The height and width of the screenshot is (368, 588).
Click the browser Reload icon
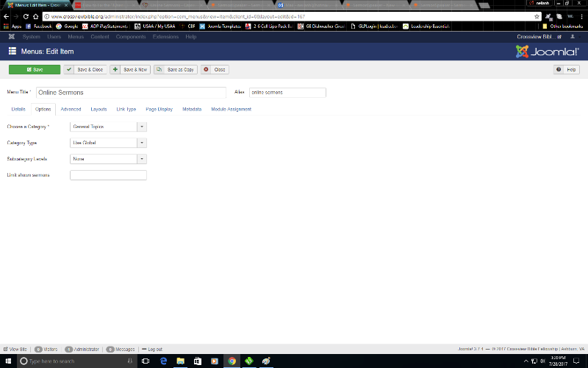tap(26, 16)
